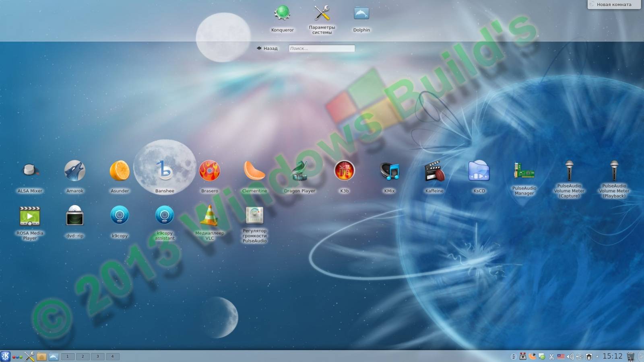Click the printer tray icon
This screenshot has width=644, height=362.
589,356
